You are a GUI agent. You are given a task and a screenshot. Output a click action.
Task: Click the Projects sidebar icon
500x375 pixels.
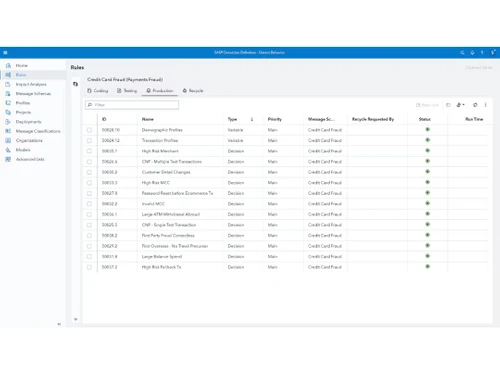(x=8, y=112)
